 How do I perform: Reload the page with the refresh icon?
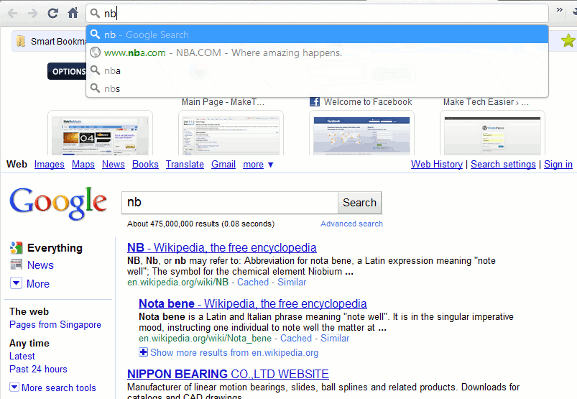point(53,13)
